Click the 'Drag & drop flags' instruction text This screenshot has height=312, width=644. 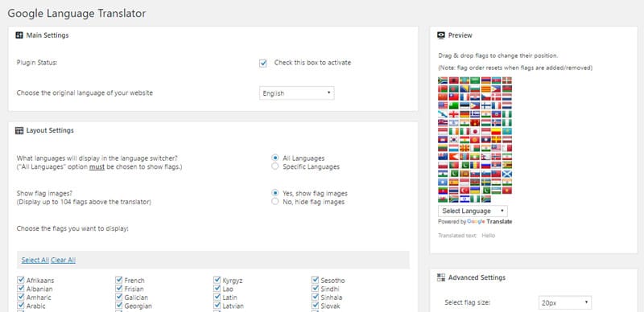(x=498, y=55)
